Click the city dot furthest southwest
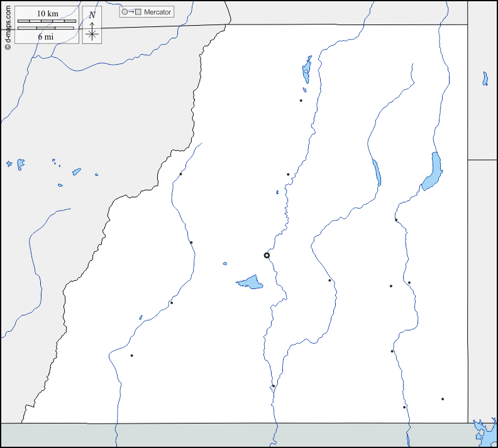Image resolution: width=498 pixels, height=448 pixels. pos(131,356)
